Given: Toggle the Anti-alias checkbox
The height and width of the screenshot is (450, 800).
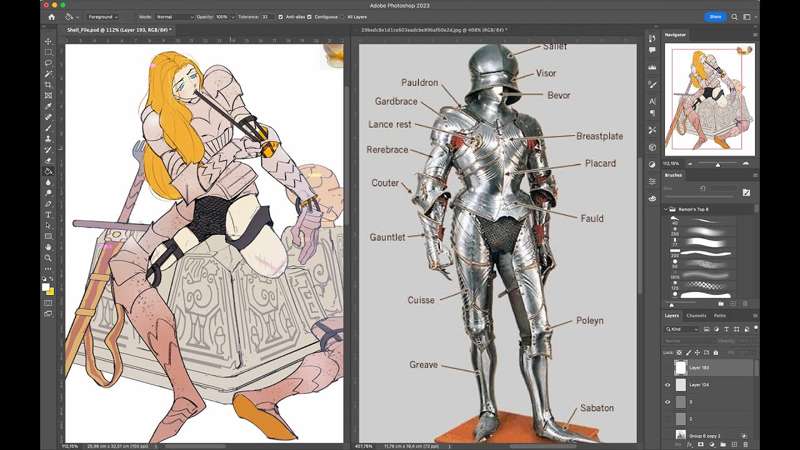Looking at the screenshot, I should 281,17.
